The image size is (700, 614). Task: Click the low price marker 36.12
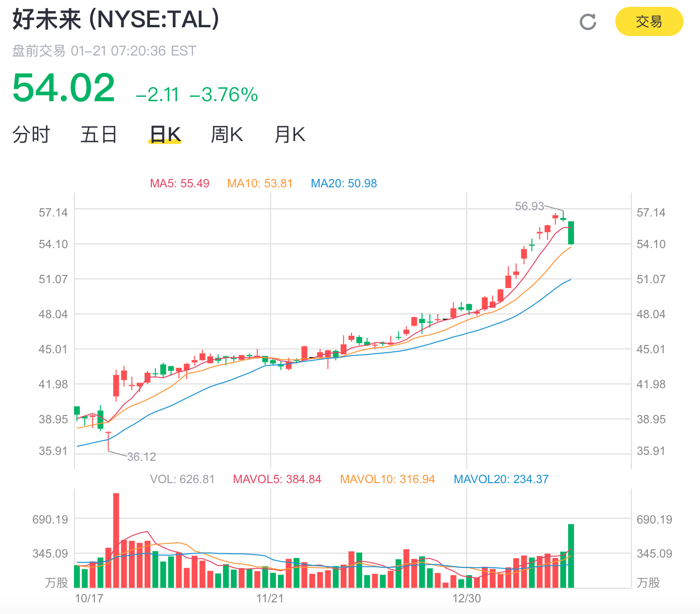point(142,457)
